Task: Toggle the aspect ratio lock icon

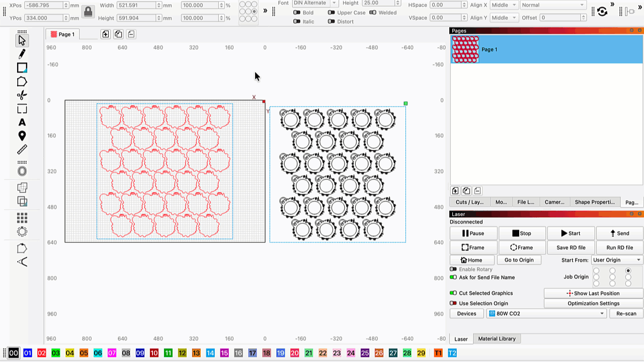Action: tap(88, 12)
